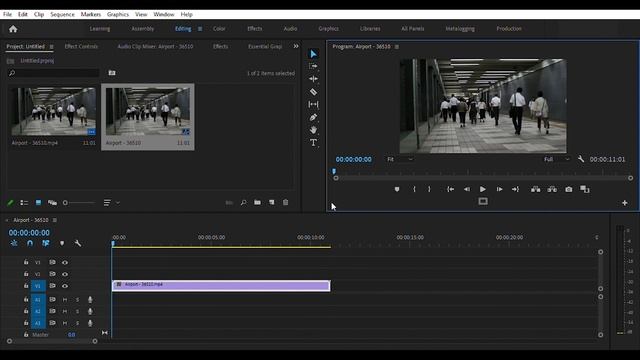Select the Selection tool arrow
The height and width of the screenshot is (360, 640).
tap(313, 54)
